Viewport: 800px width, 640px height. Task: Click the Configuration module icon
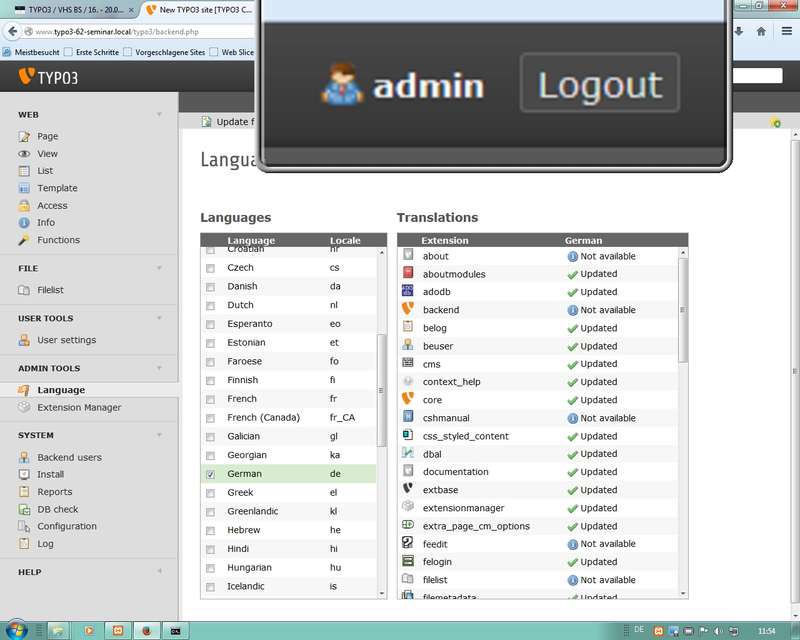pos(24,526)
